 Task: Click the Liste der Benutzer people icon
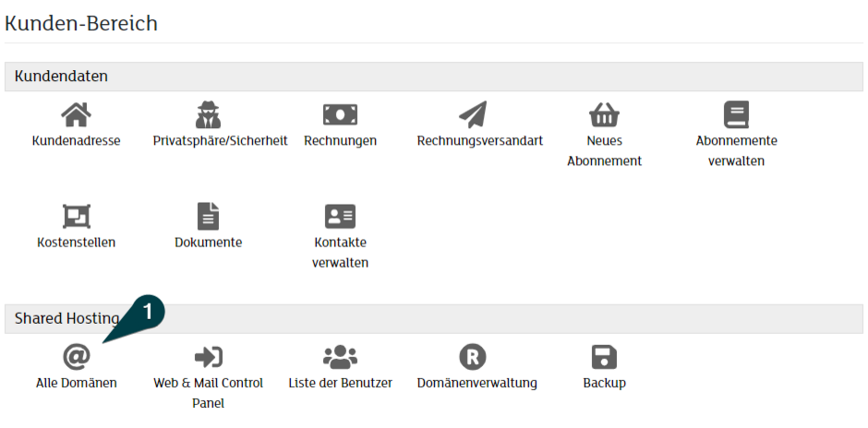coord(340,357)
